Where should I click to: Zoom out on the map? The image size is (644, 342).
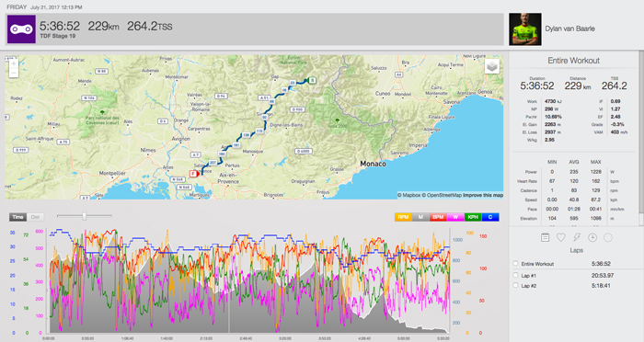pos(14,73)
